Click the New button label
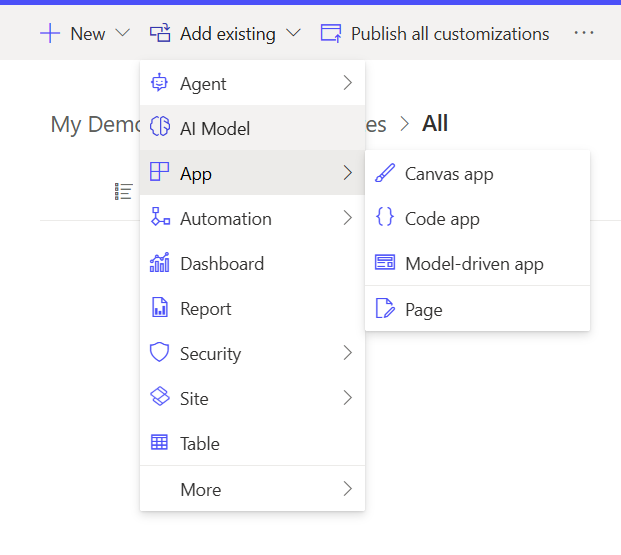The height and width of the screenshot is (555, 621). click(x=88, y=34)
